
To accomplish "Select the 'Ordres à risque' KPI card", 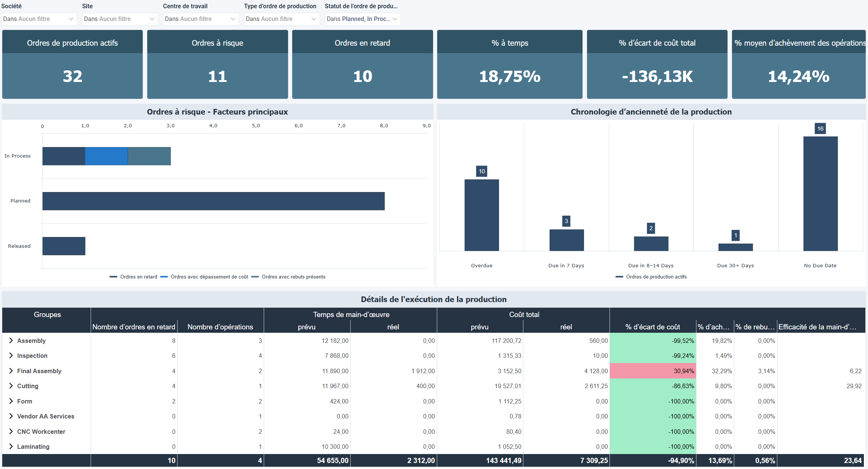I will 217,64.
